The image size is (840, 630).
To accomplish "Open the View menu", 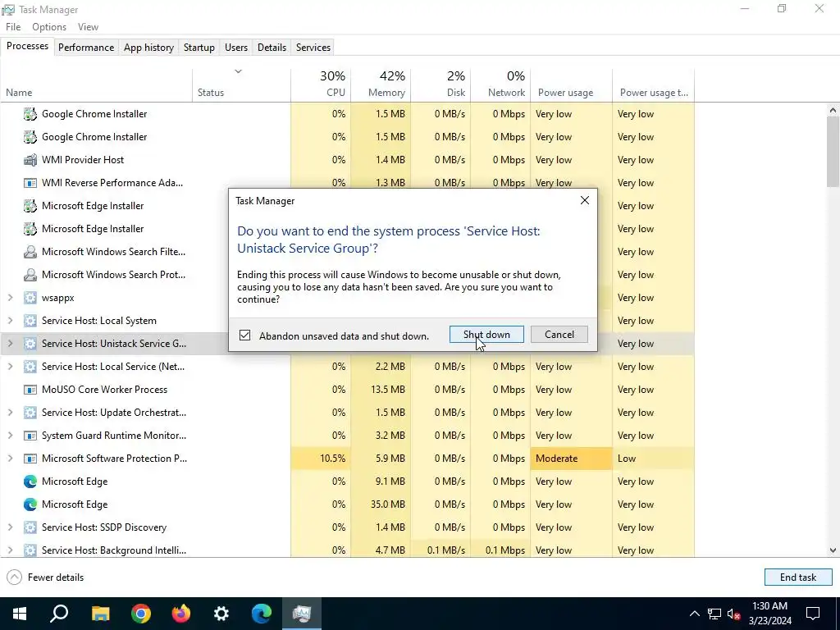I will (88, 27).
